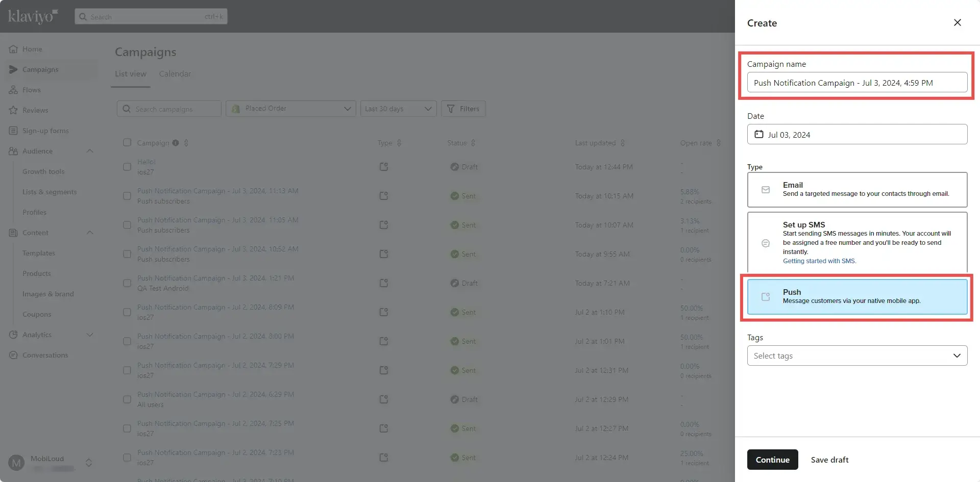Click the Sign-up forms icon
The height and width of the screenshot is (482, 980).
pyautogui.click(x=13, y=131)
